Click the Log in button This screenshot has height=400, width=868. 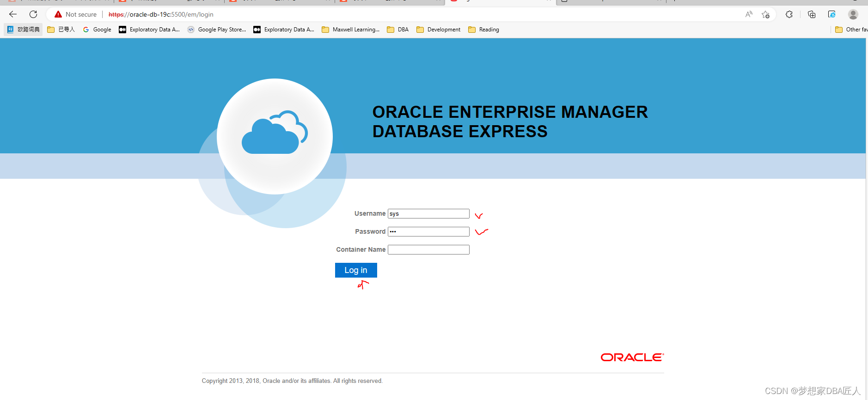click(x=356, y=270)
